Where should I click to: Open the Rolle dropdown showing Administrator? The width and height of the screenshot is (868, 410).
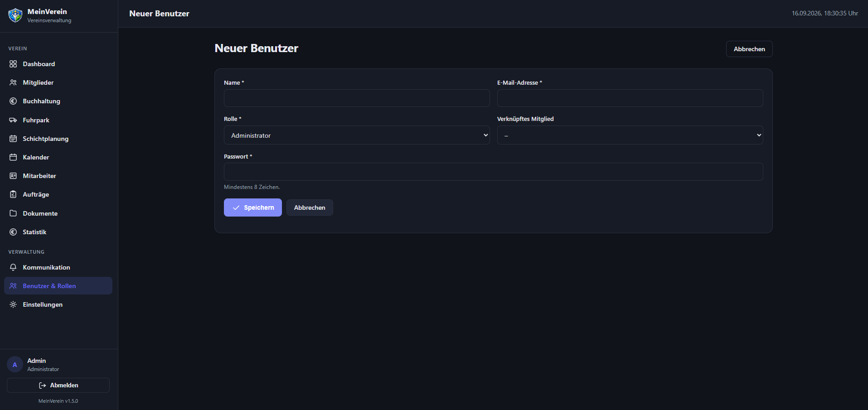point(357,135)
